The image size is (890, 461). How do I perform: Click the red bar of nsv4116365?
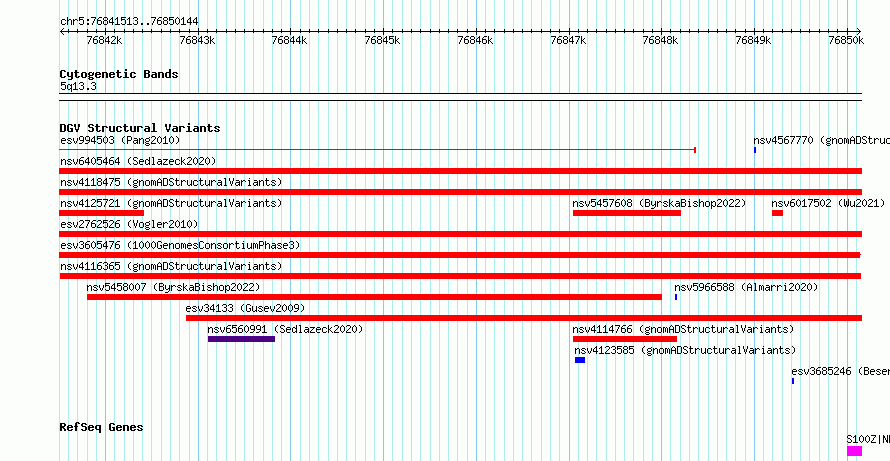460,276
